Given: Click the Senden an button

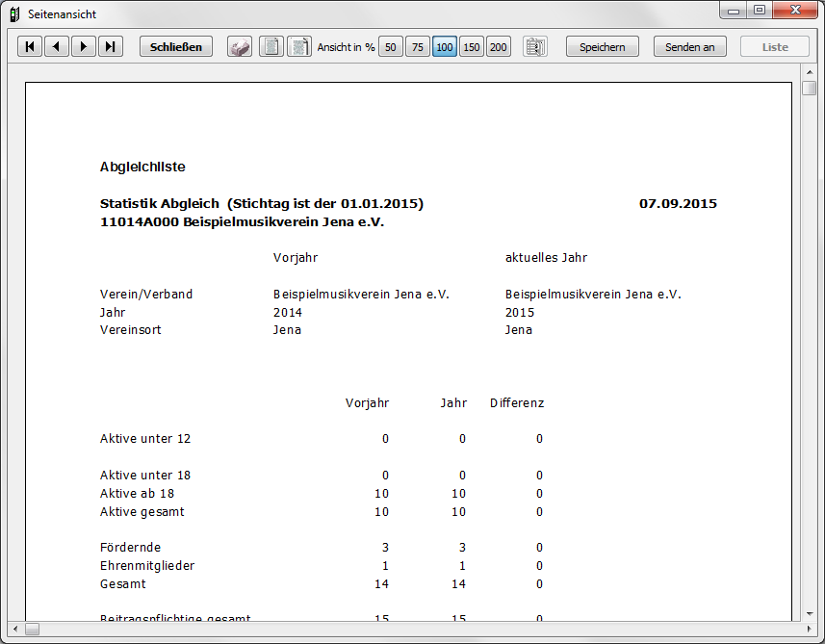Looking at the screenshot, I should [689, 47].
